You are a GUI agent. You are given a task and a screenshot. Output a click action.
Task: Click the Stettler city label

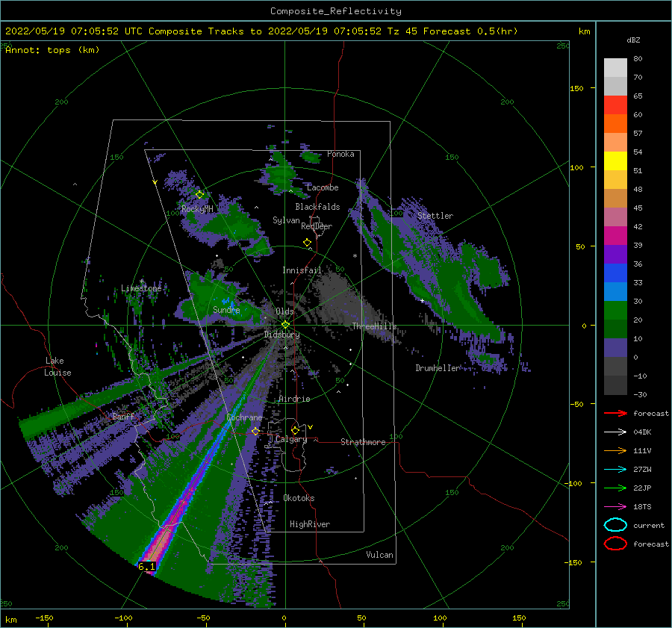(435, 216)
